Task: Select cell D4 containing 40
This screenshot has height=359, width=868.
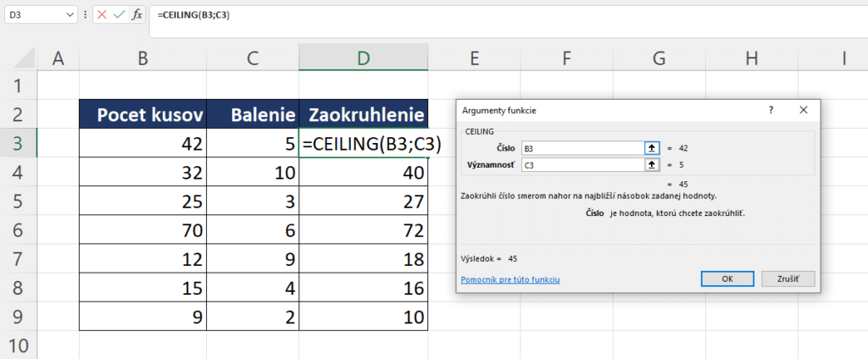Action: [363, 172]
